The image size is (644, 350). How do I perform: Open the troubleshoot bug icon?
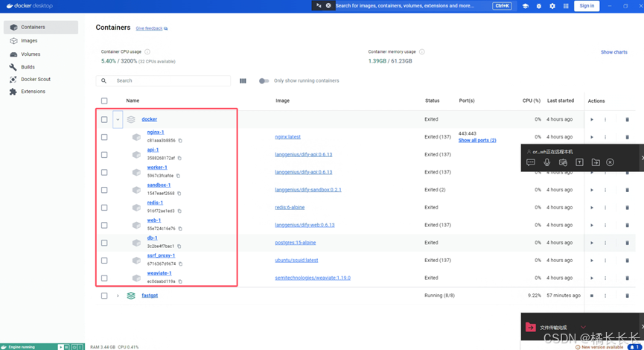coord(539,6)
